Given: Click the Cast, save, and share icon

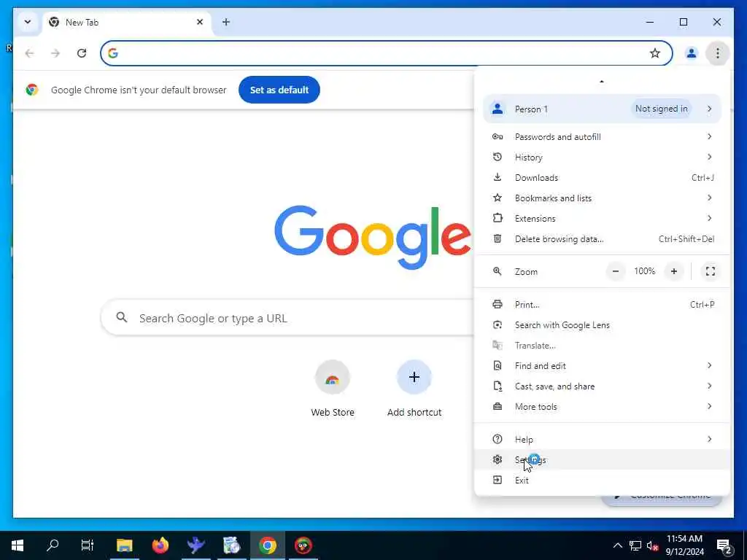Looking at the screenshot, I should [498, 386].
